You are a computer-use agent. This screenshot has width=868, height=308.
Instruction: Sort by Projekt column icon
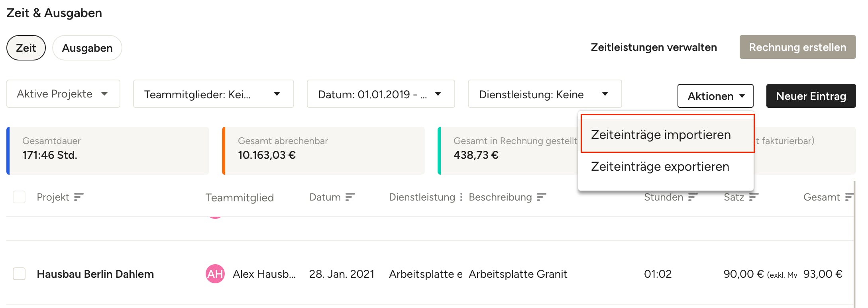point(79,197)
